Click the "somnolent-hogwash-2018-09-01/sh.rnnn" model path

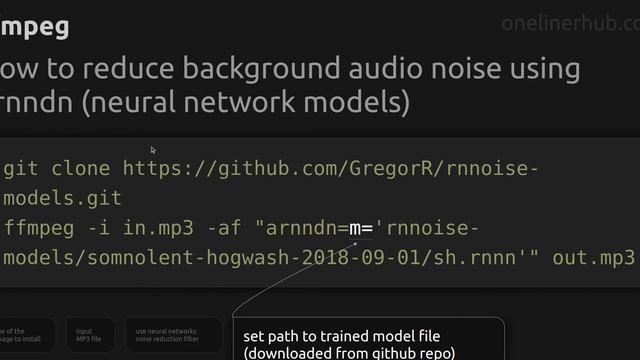coord(302,258)
